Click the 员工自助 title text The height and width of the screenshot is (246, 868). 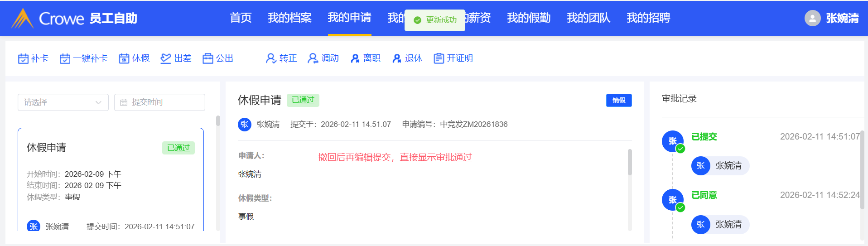(x=113, y=19)
